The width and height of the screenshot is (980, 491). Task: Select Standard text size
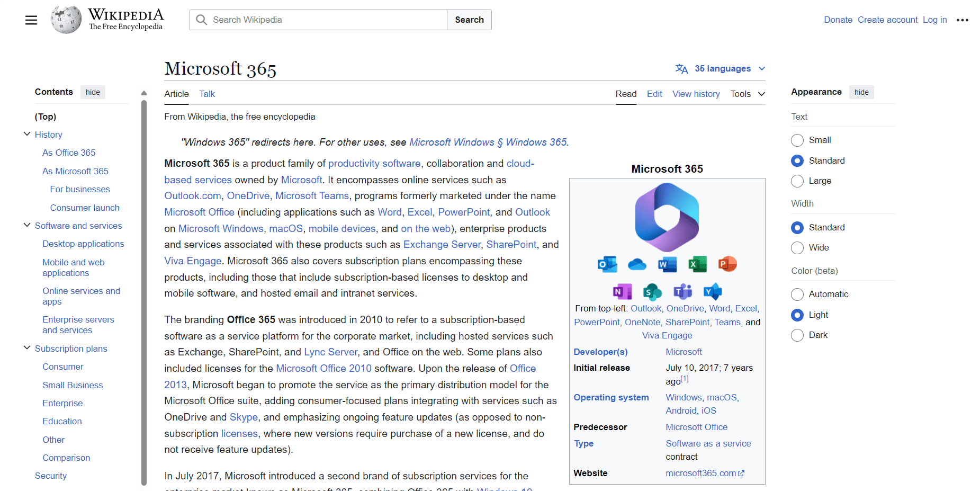[797, 160]
